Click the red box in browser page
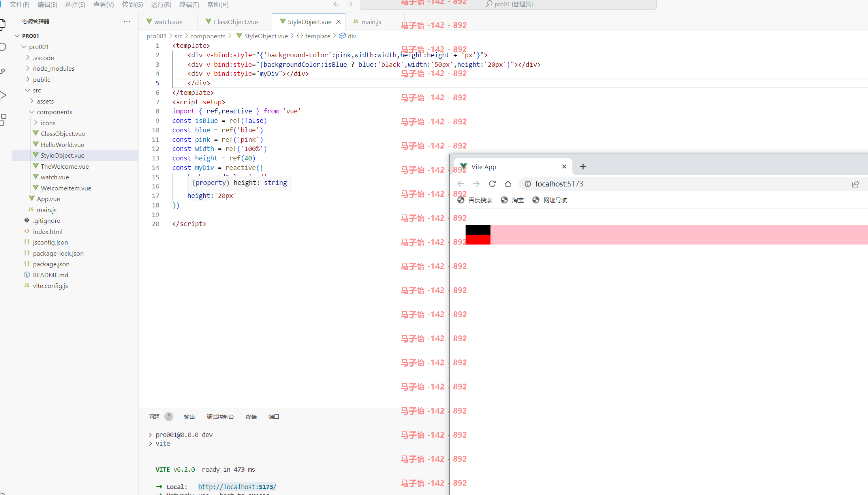The height and width of the screenshot is (495, 868). [478, 239]
